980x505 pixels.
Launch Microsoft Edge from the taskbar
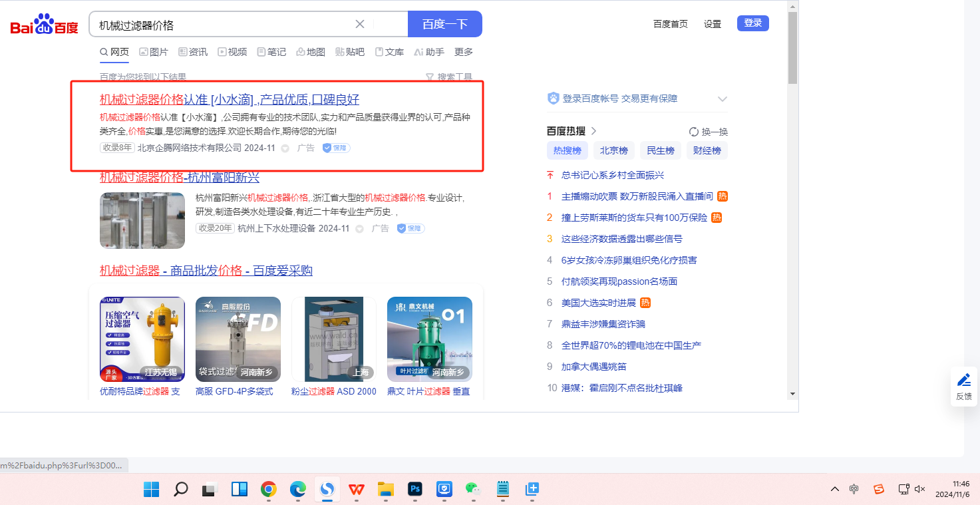298,490
